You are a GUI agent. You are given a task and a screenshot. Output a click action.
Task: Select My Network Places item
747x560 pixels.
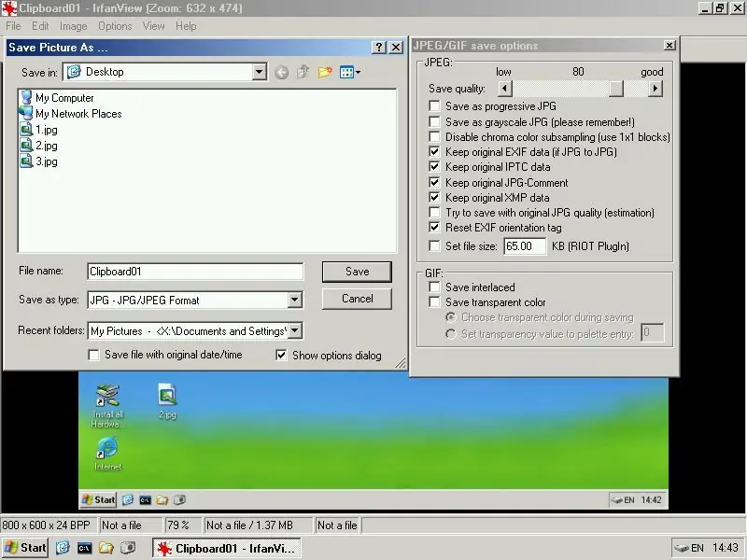(x=71, y=113)
